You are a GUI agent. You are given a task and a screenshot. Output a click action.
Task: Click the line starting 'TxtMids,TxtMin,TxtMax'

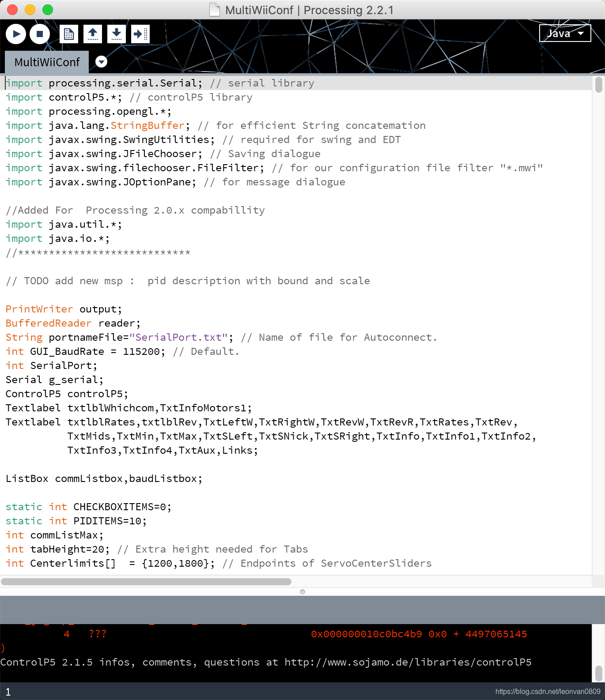pyautogui.click(x=302, y=437)
